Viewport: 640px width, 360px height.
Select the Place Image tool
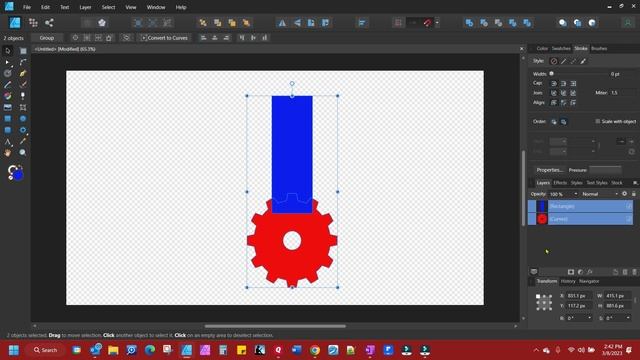pyautogui.click(x=8, y=107)
